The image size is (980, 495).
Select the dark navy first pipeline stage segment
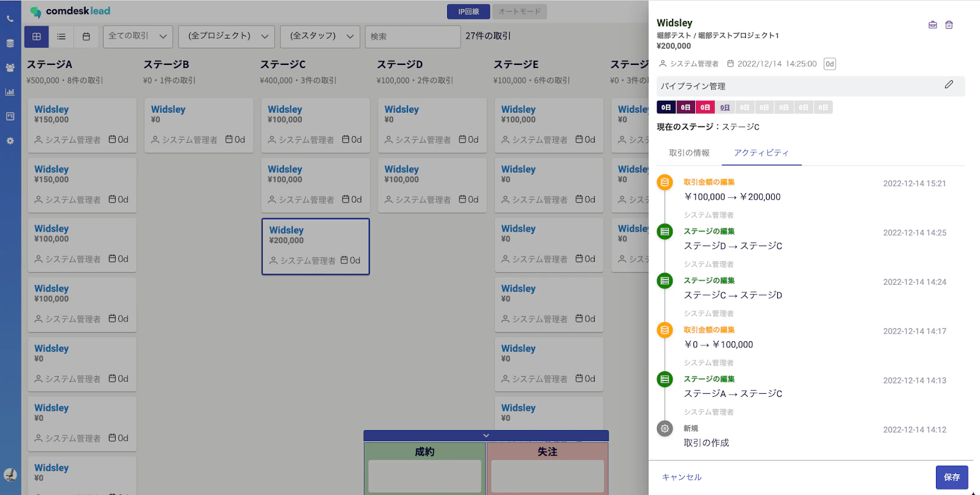click(666, 107)
